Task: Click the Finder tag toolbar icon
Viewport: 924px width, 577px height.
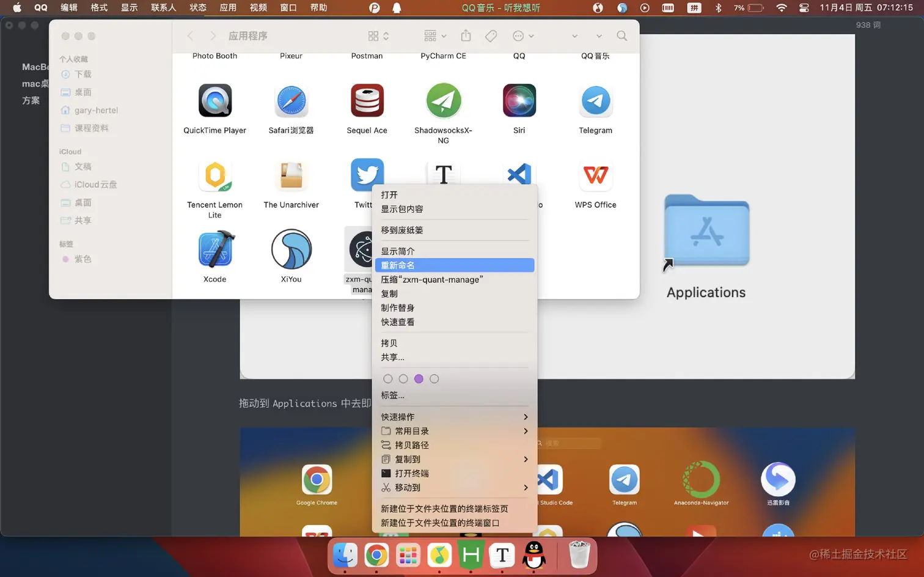Action: point(491,36)
